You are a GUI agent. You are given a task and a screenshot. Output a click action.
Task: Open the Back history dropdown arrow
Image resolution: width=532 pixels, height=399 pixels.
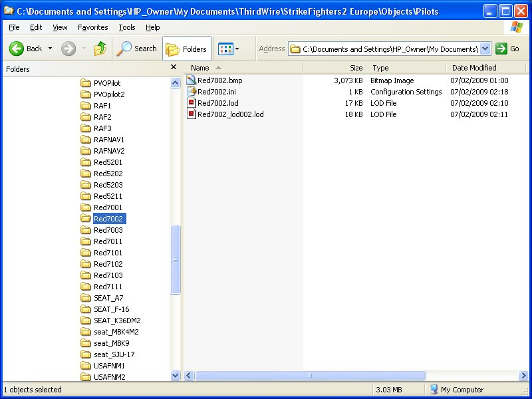point(51,49)
